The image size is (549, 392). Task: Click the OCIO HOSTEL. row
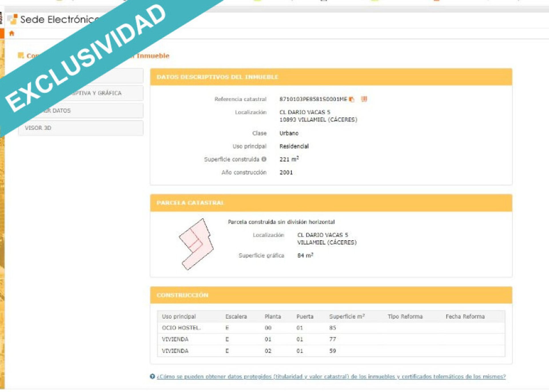click(331, 328)
